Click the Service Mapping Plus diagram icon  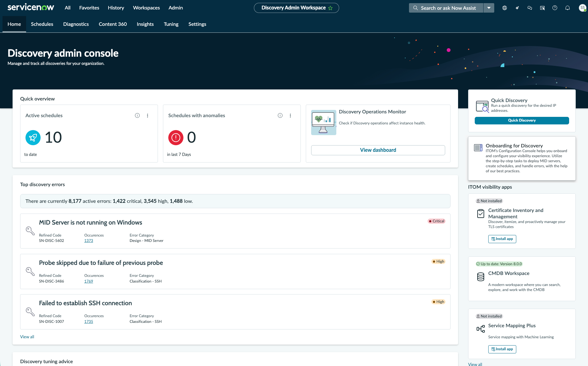click(481, 329)
